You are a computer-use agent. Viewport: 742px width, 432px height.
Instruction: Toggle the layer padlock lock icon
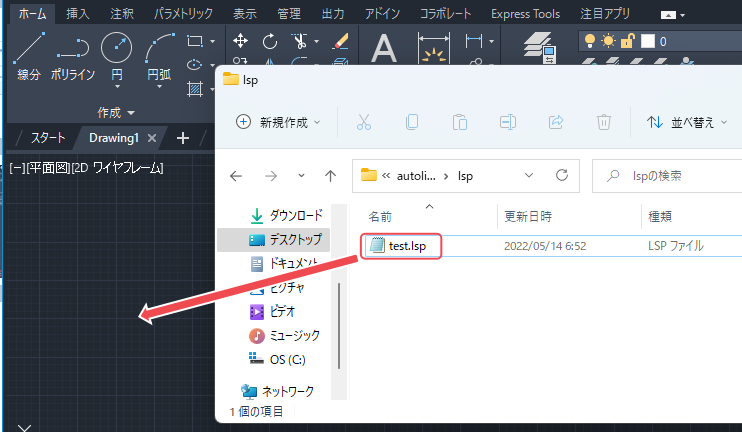626,41
